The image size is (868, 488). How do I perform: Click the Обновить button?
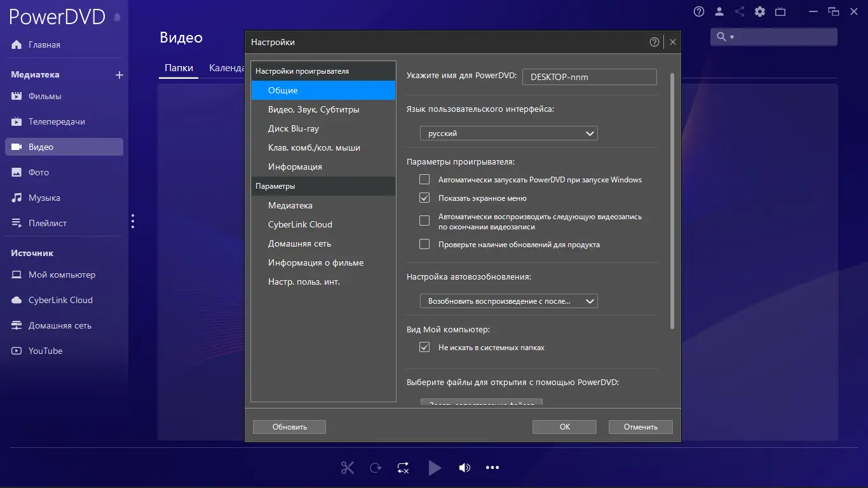click(289, 427)
